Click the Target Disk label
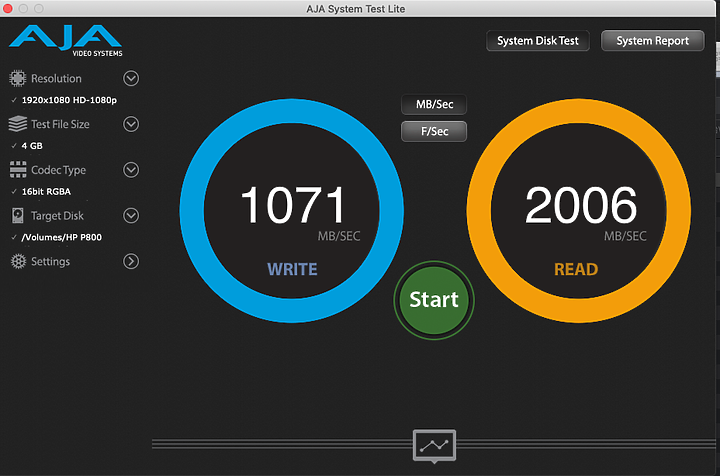Viewport: 720px width, 476px height. point(57,216)
